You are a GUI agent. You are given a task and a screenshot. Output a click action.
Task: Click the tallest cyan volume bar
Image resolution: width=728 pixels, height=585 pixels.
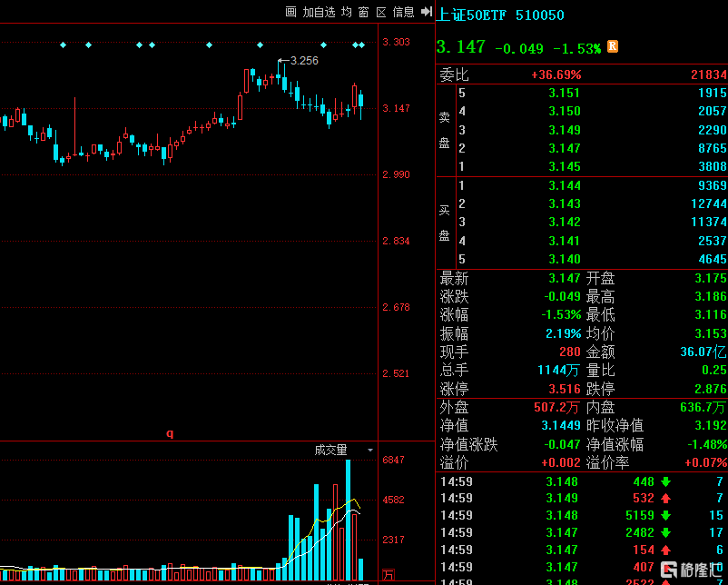(x=349, y=520)
